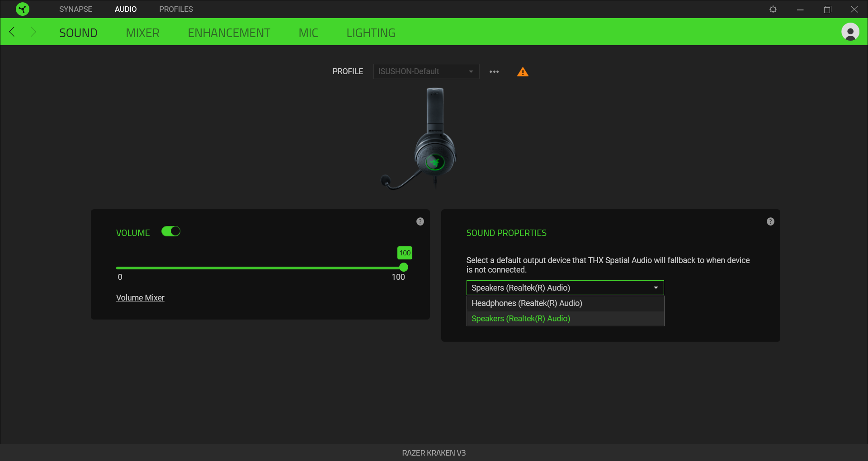Click the orange warning triangle icon
The image size is (868, 461).
click(x=523, y=72)
